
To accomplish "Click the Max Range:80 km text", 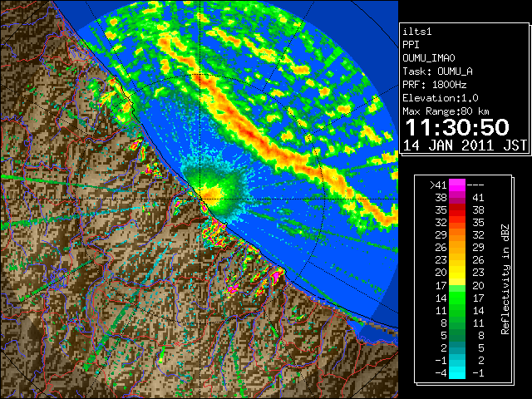I will click(x=446, y=111).
